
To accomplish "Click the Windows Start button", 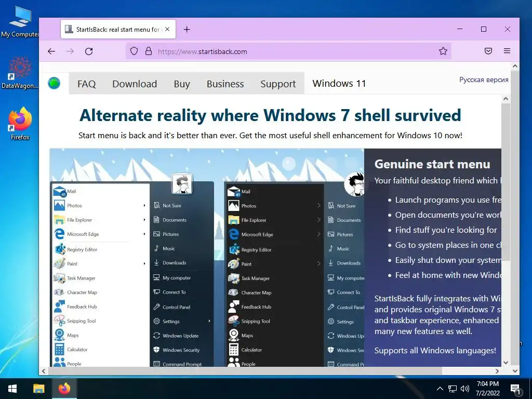I will pos(12,389).
